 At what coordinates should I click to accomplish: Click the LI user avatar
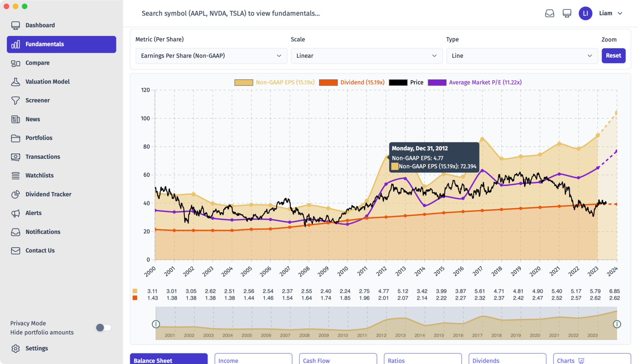pyautogui.click(x=585, y=13)
